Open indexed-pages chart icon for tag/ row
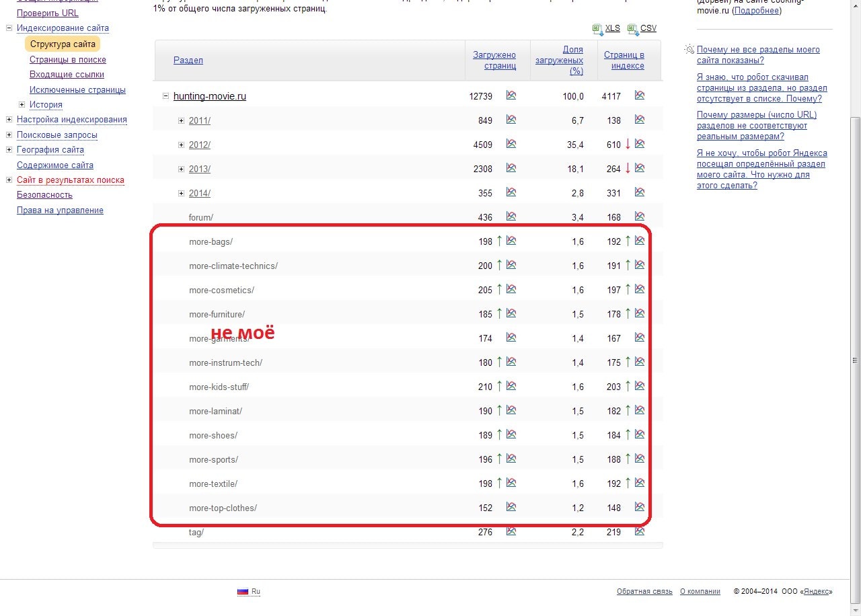 [640, 531]
